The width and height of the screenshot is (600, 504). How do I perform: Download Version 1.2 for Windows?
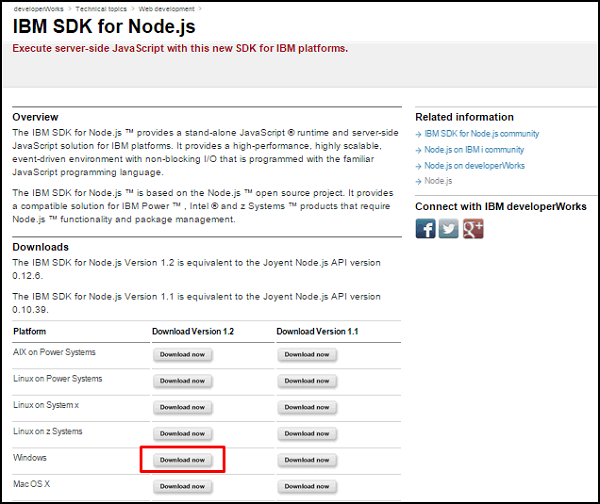click(x=183, y=460)
